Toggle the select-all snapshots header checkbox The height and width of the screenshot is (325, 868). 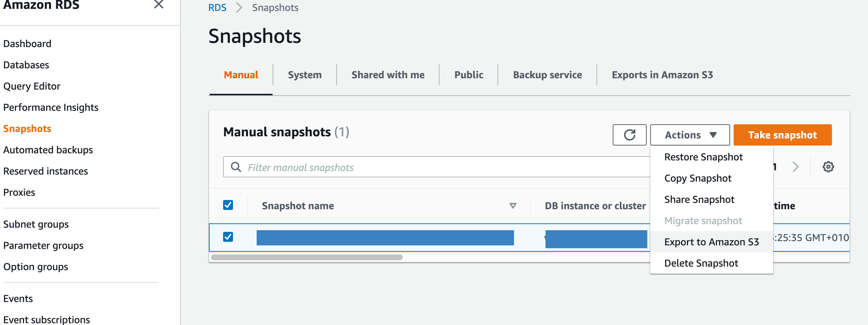pos(228,205)
